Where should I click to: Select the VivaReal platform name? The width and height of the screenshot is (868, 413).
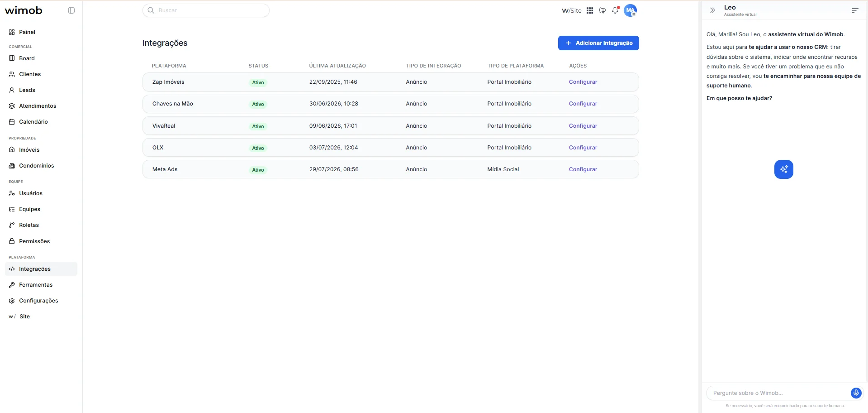164,126
